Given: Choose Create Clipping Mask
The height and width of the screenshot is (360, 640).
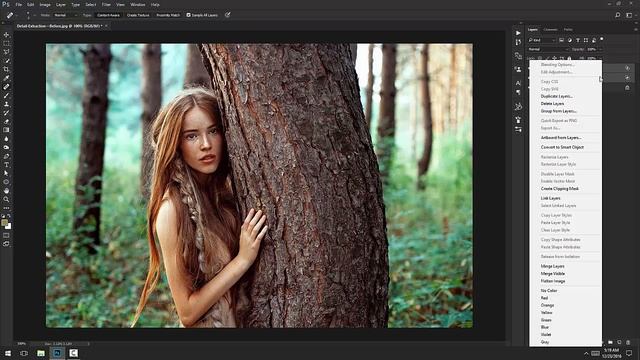Looking at the screenshot, I should click(560, 189).
